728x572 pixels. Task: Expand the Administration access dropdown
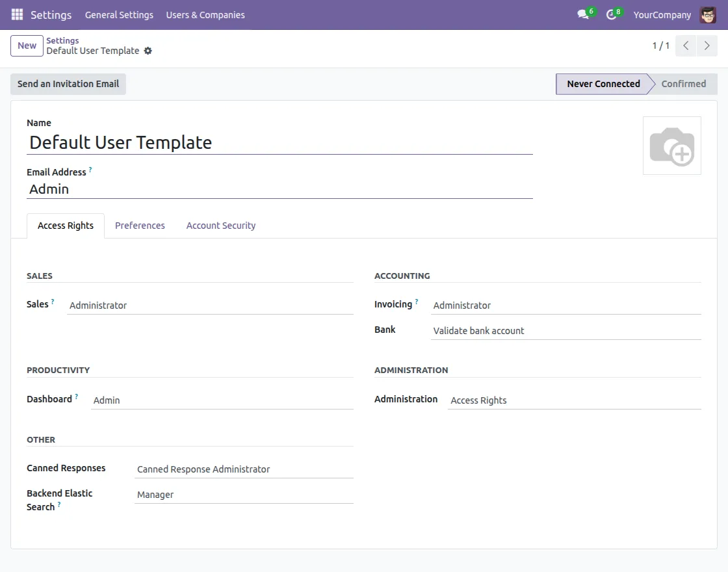574,400
